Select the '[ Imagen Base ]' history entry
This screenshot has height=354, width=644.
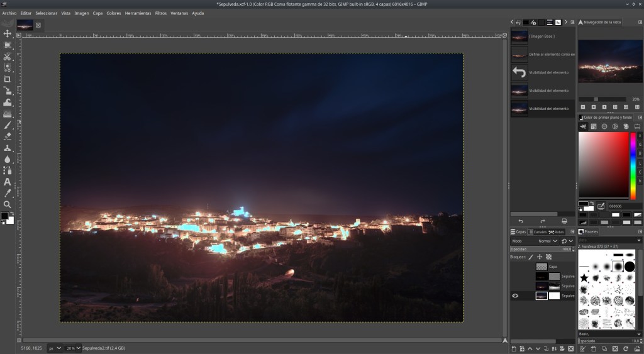[x=542, y=36]
